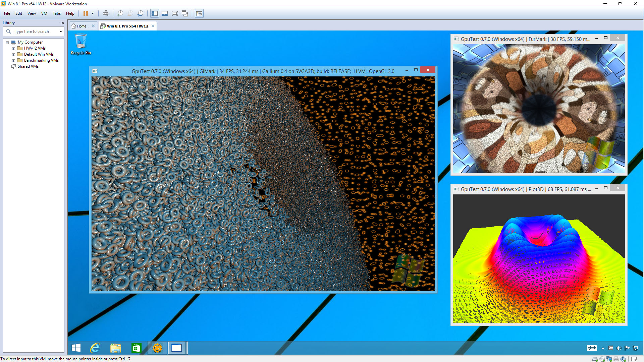The width and height of the screenshot is (644, 362).
Task: Close the Library panel
Action: (62, 23)
